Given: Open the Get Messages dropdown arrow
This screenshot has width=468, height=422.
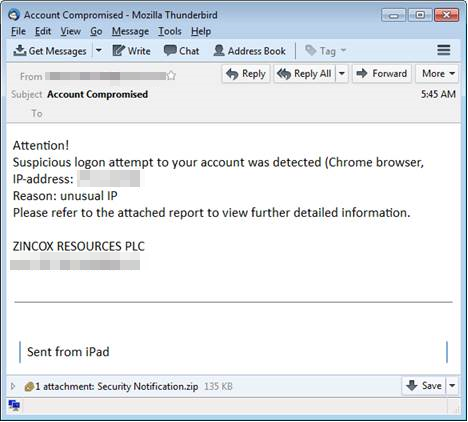Looking at the screenshot, I should pos(99,51).
